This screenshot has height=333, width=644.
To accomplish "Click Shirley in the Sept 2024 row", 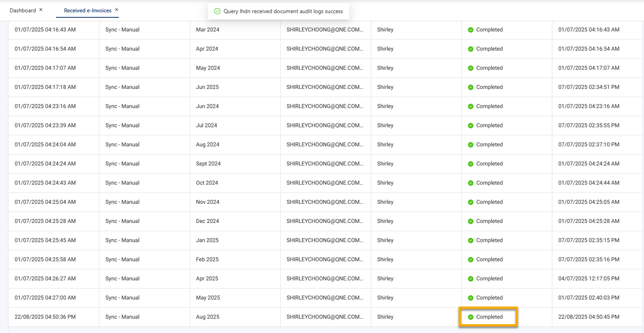I will click(385, 164).
